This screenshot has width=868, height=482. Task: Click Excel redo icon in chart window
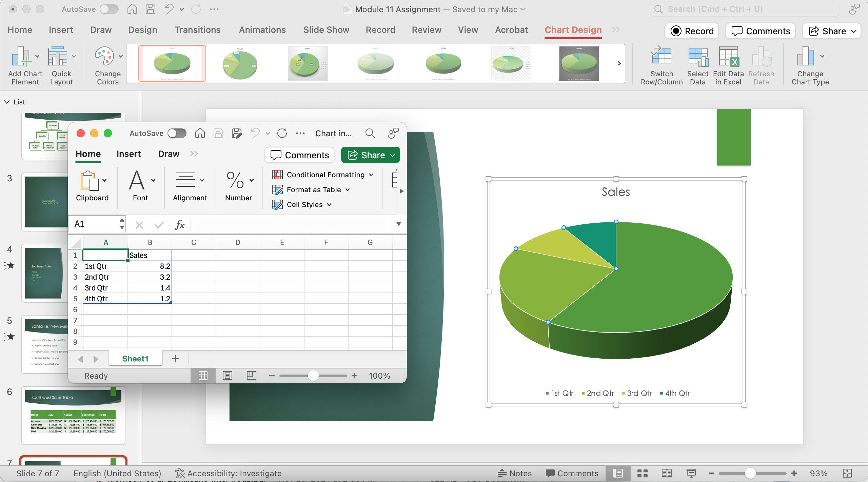(x=282, y=133)
